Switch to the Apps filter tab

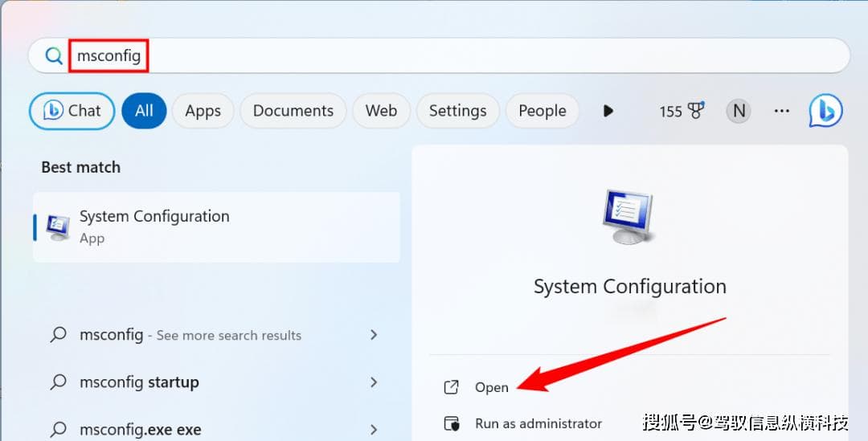(203, 111)
